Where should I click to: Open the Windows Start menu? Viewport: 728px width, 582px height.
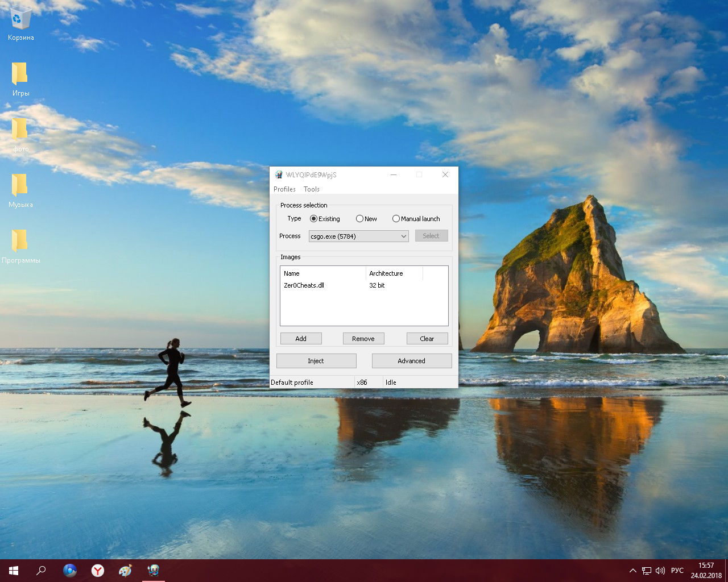[x=14, y=570]
